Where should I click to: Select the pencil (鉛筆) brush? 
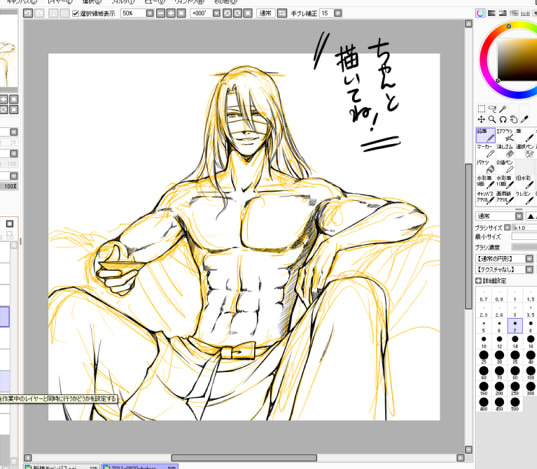coord(486,135)
